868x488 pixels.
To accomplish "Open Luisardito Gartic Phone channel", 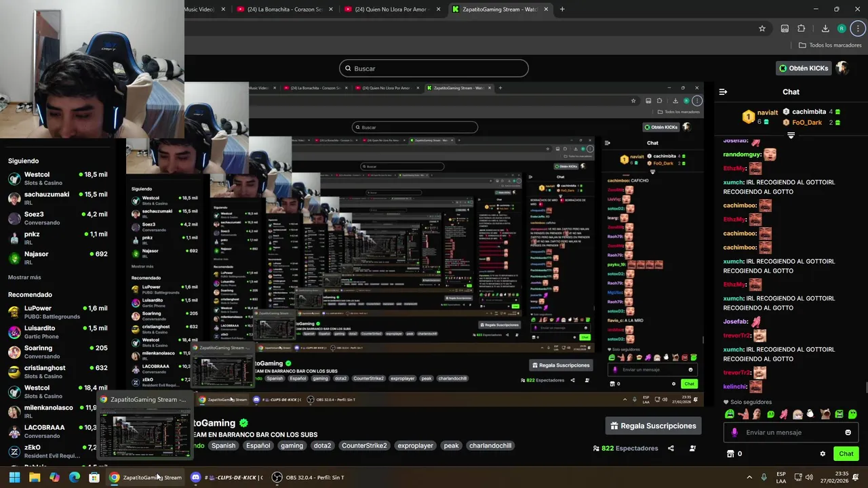I will (x=58, y=332).
